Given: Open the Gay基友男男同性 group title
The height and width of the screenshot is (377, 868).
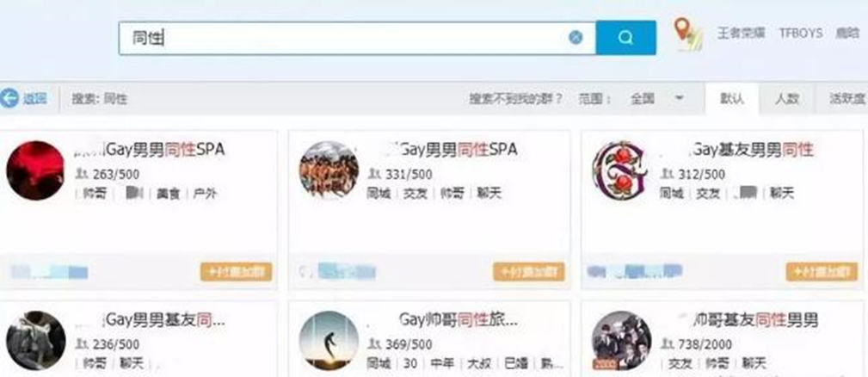Looking at the screenshot, I should (754, 150).
